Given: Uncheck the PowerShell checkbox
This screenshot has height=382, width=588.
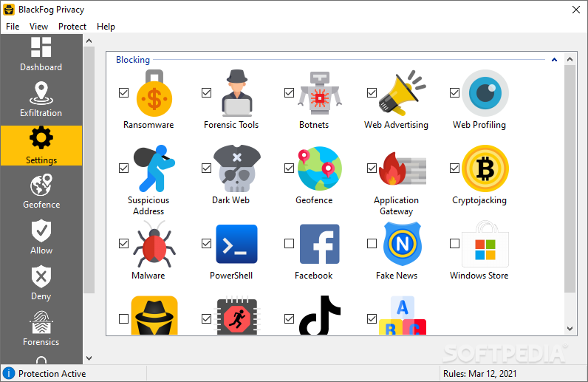Looking at the screenshot, I should (206, 244).
